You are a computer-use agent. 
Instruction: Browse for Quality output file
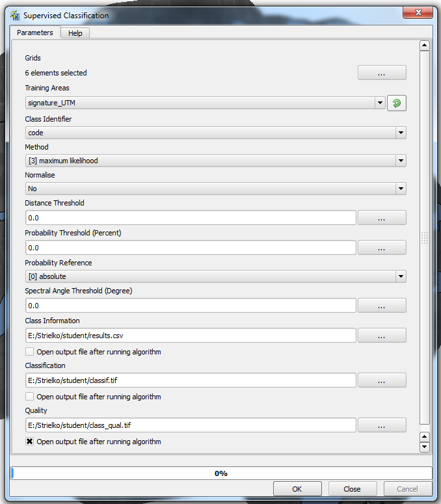pos(382,425)
